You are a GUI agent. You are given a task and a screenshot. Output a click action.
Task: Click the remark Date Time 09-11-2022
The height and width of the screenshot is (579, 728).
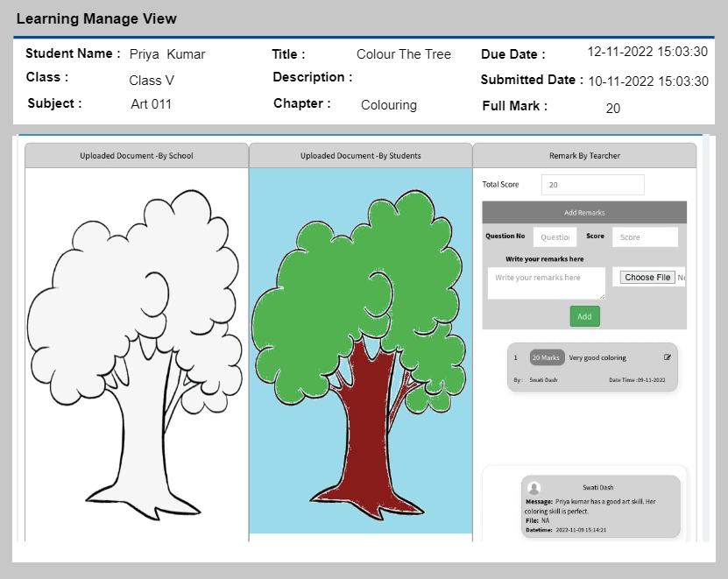637,380
